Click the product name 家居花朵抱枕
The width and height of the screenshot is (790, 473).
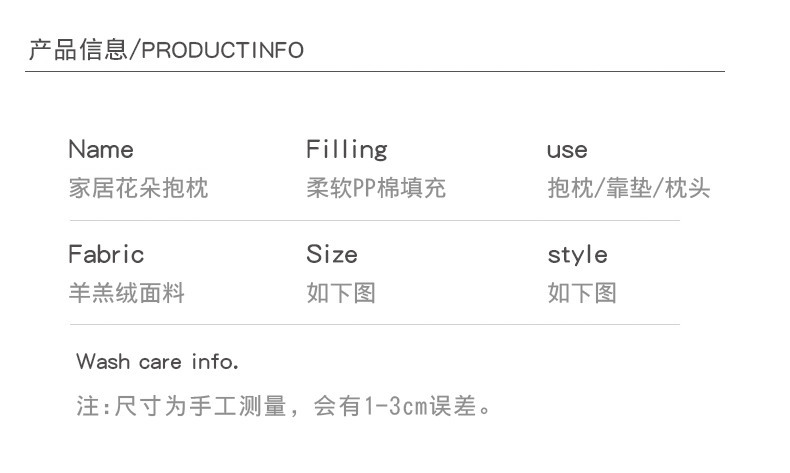[x=138, y=188]
